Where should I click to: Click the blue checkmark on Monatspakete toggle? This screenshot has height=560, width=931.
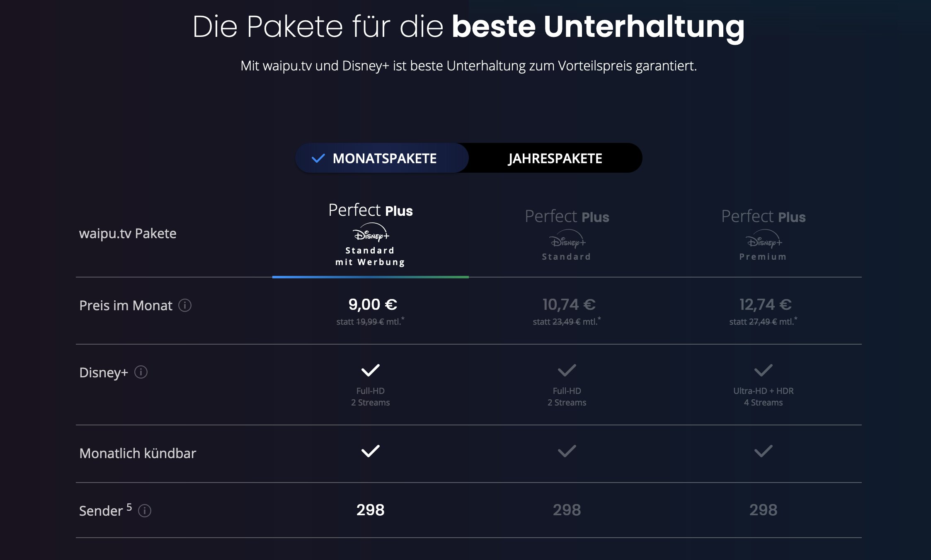318,158
